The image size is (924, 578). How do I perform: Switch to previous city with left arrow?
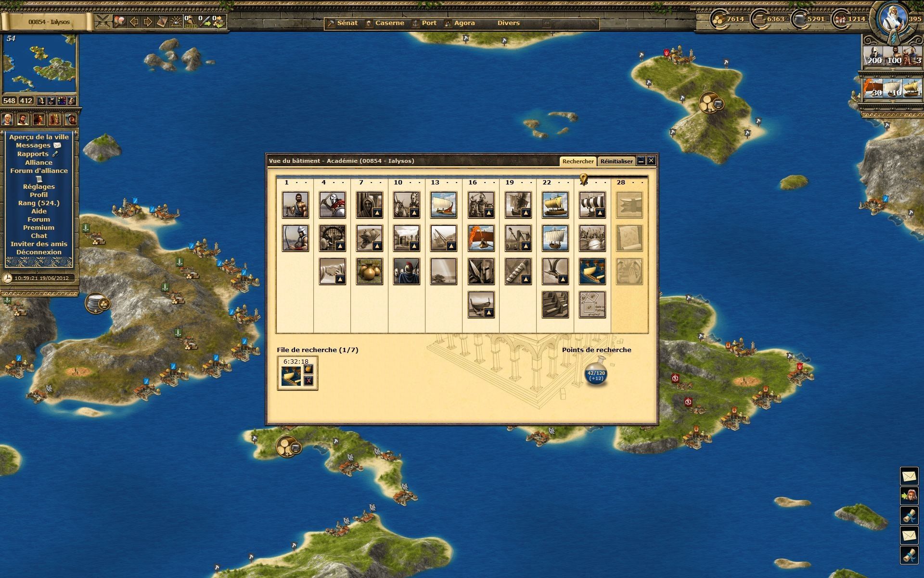[x=134, y=22]
